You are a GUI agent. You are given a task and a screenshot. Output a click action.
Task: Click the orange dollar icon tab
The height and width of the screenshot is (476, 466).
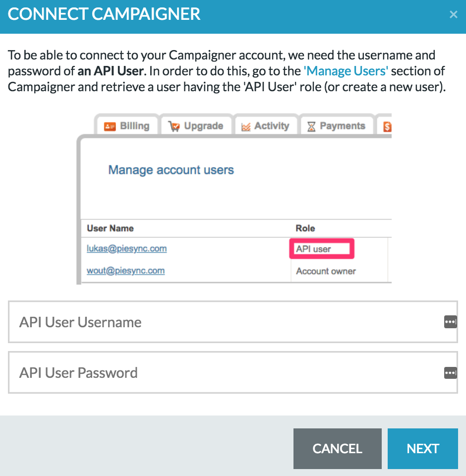coord(387,126)
